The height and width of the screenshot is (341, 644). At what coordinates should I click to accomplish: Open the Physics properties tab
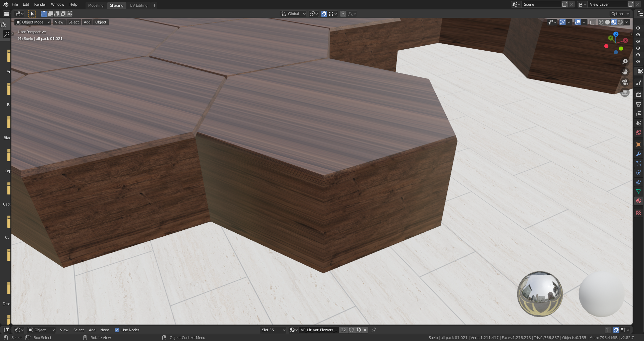pos(639,173)
